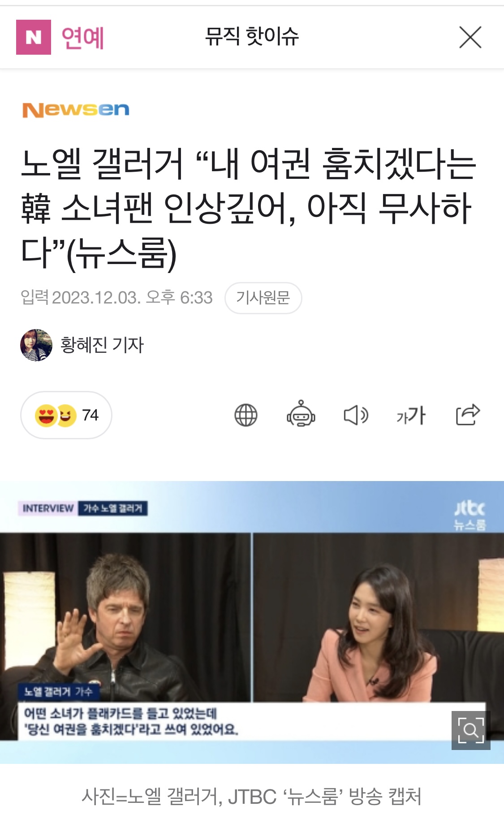Open reporter 황혜진 기자's name link
Screen dimensions: 504x815
click(x=102, y=345)
